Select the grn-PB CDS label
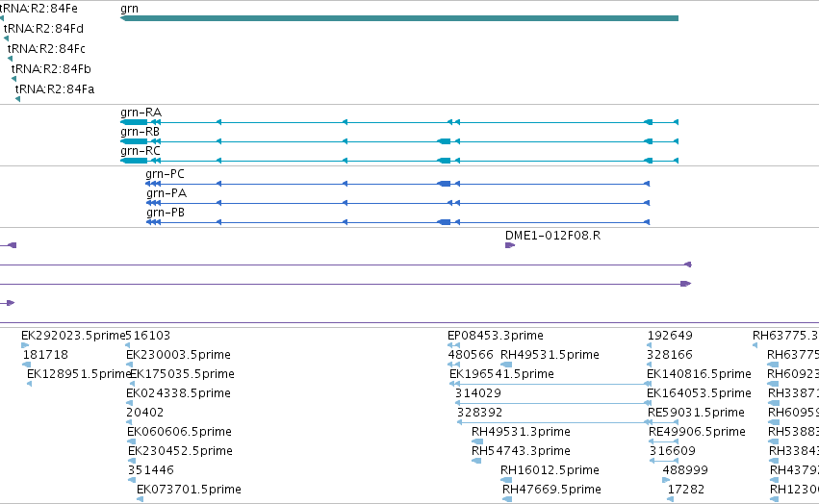 pos(166,213)
